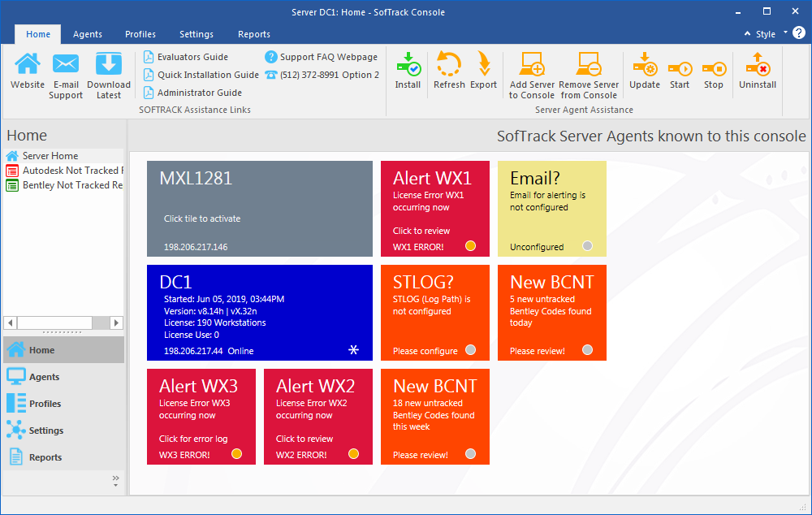The image size is (812, 515).
Task: Select Agents in navigation pane
Action: click(x=63, y=377)
